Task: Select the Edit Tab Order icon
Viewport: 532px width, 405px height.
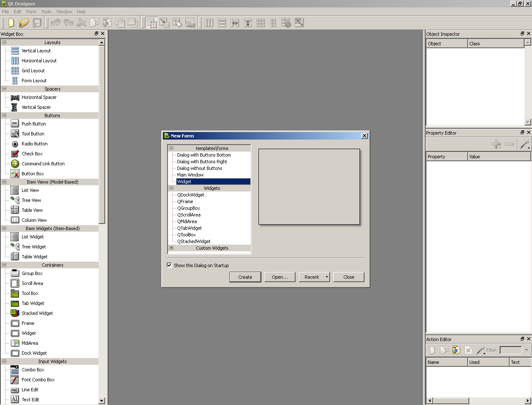Action: click(190, 23)
